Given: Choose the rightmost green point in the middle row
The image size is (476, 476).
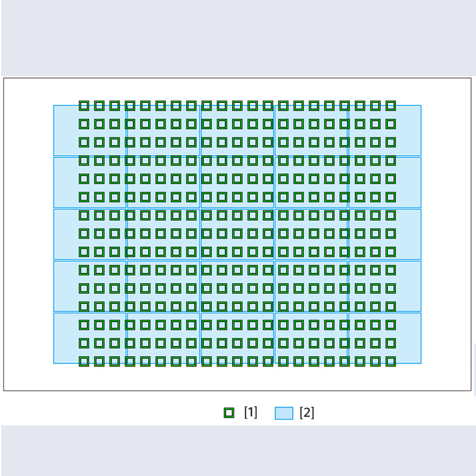Looking at the screenshot, I should pyautogui.click(x=391, y=233).
